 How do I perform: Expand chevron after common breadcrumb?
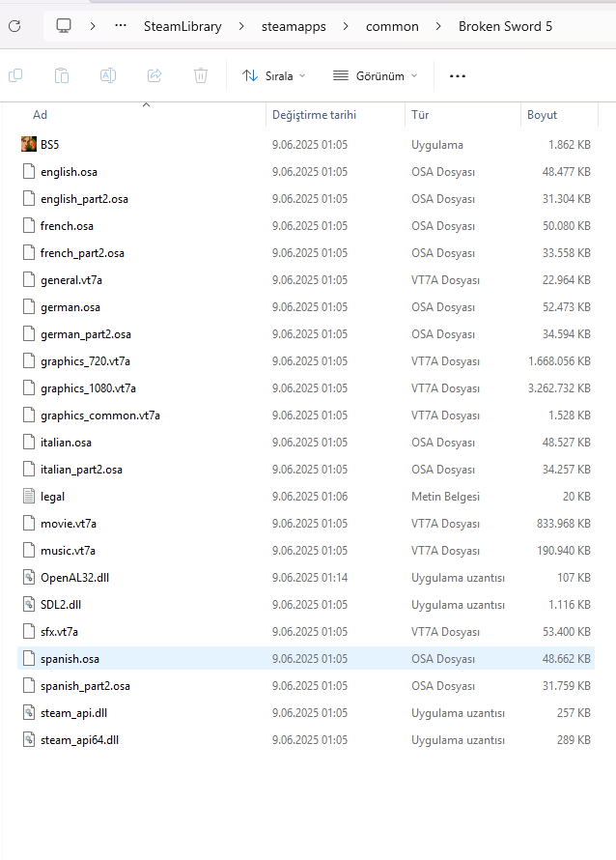[438, 26]
